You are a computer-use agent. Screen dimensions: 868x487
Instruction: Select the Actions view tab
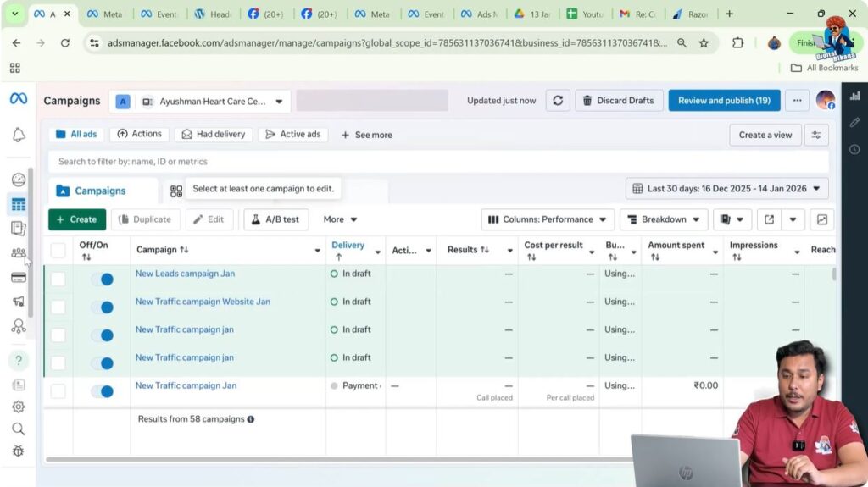(x=140, y=134)
